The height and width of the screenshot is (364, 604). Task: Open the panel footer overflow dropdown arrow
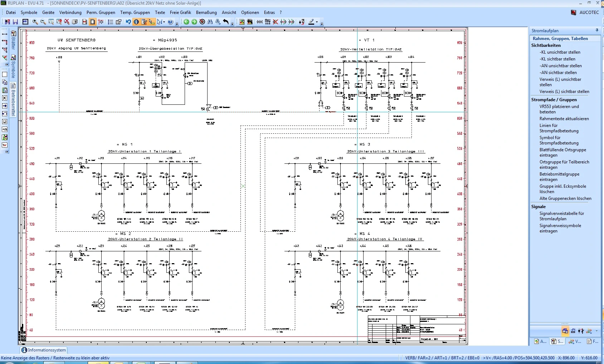point(596,331)
